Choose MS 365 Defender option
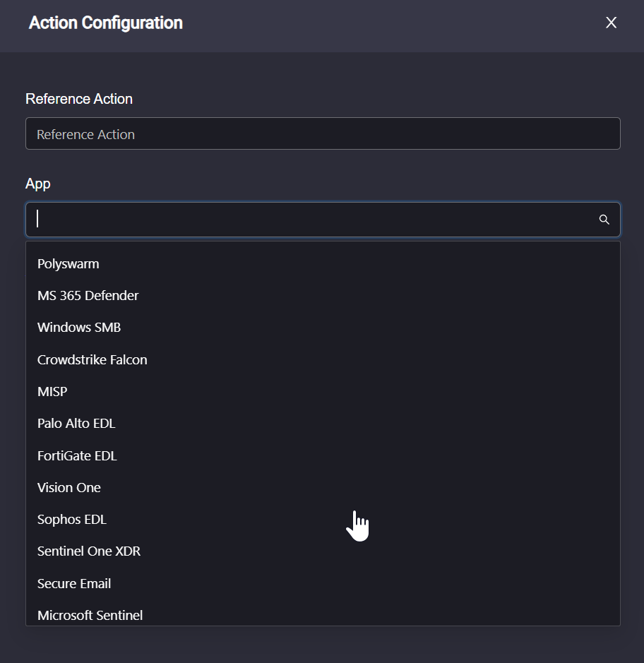Screen dimensions: 644x663 (323, 296)
